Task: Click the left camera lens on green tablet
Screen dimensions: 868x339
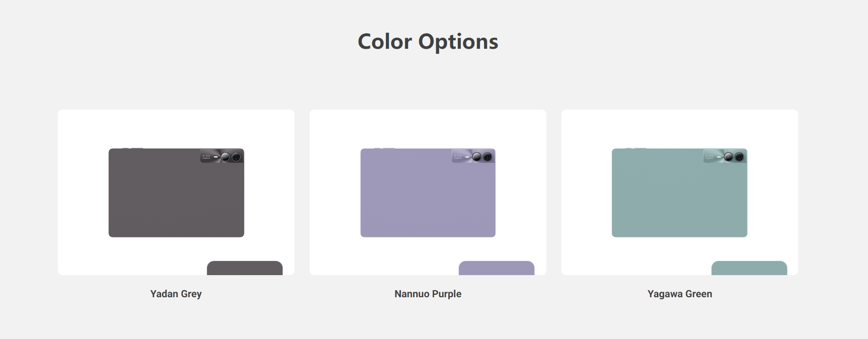Action: (728, 157)
